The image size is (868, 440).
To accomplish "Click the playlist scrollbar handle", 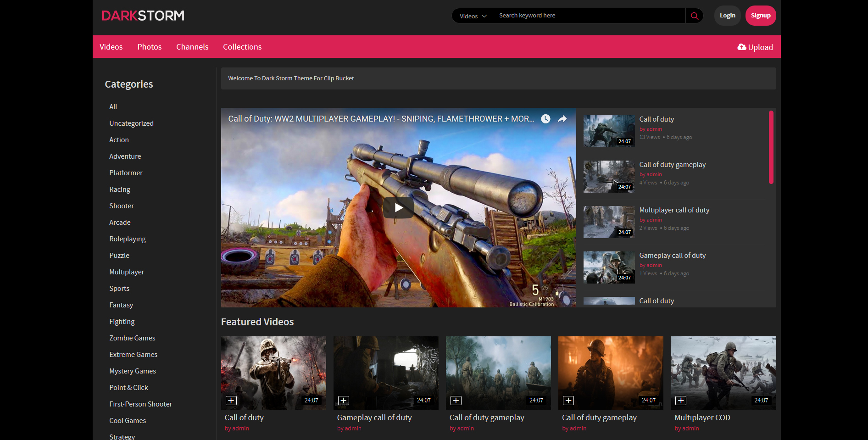I will pyautogui.click(x=771, y=147).
